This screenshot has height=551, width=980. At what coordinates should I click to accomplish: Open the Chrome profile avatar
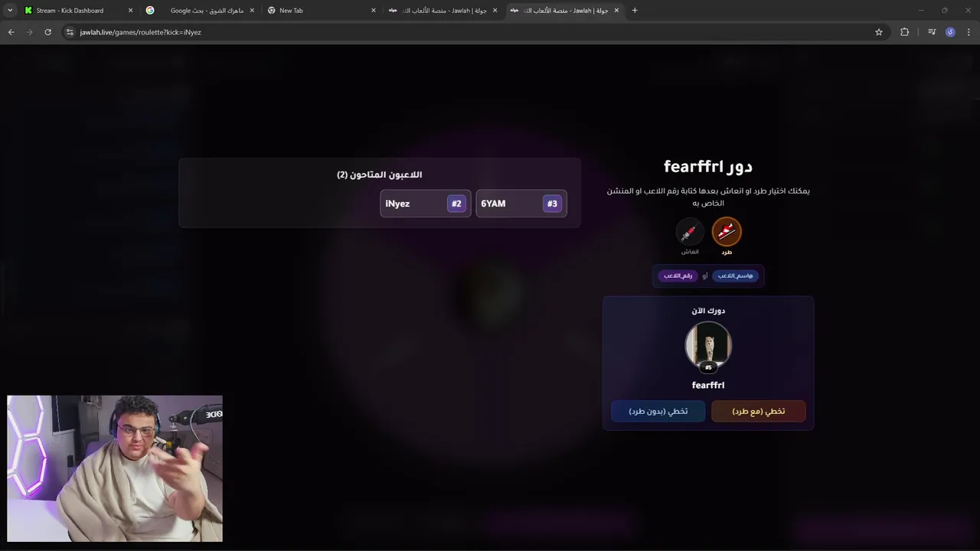(x=950, y=32)
